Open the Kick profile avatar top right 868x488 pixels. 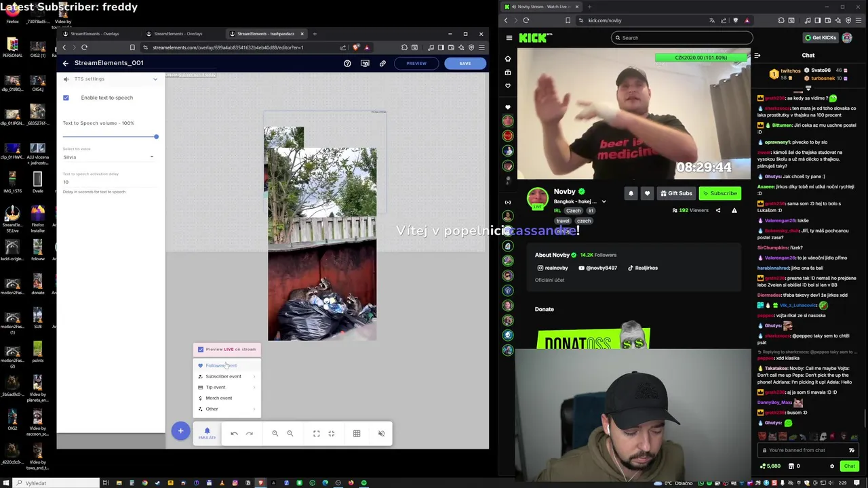(x=847, y=38)
